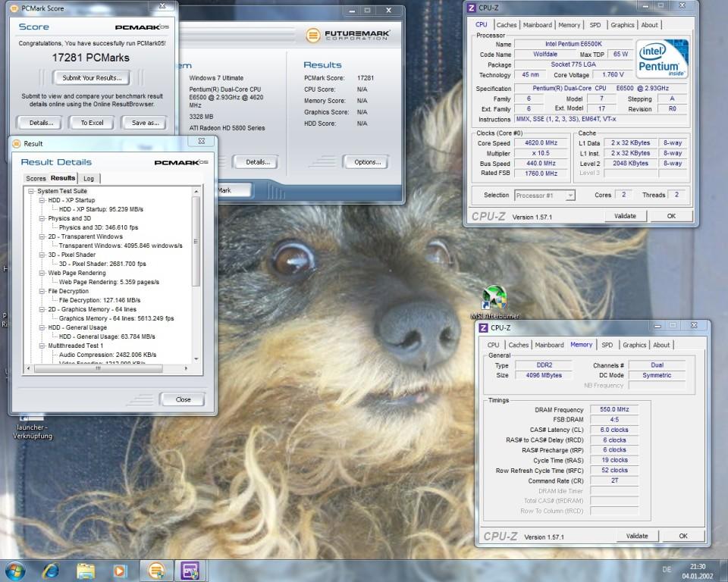This screenshot has height=582, width=728.
Task: Open Windows Media Player taskbar icon
Action: (120, 571)
